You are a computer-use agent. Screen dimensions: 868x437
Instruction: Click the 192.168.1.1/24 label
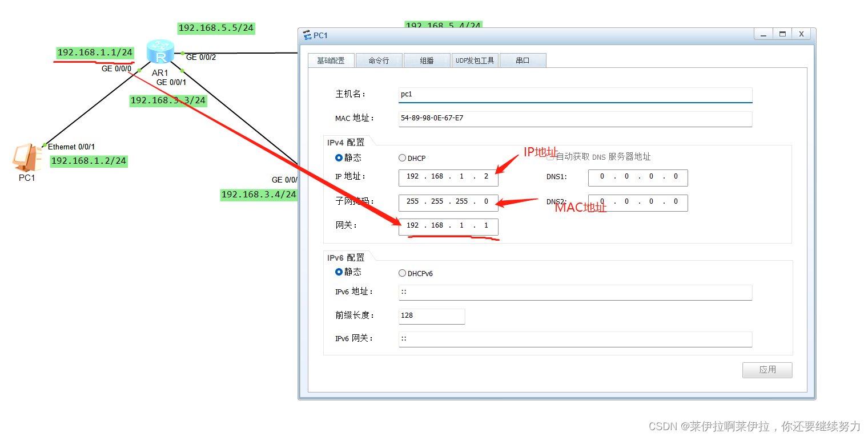tap(95, 52)
